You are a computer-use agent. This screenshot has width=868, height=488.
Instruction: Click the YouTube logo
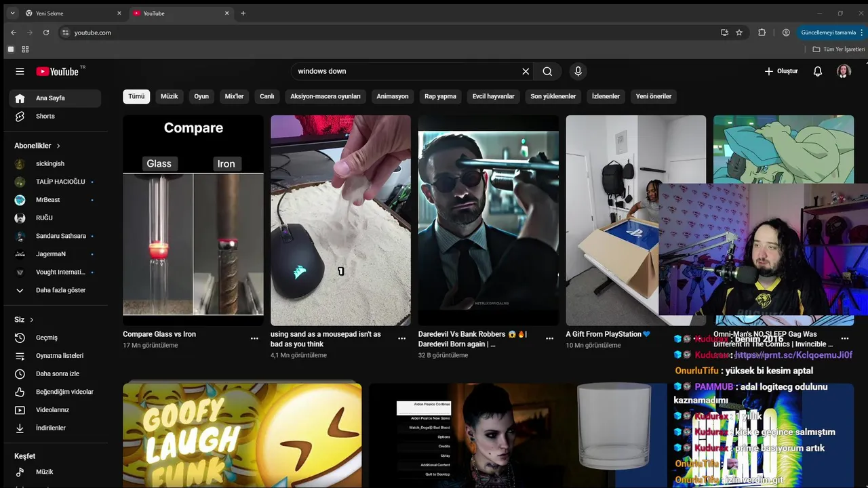[x=58, y=71]
